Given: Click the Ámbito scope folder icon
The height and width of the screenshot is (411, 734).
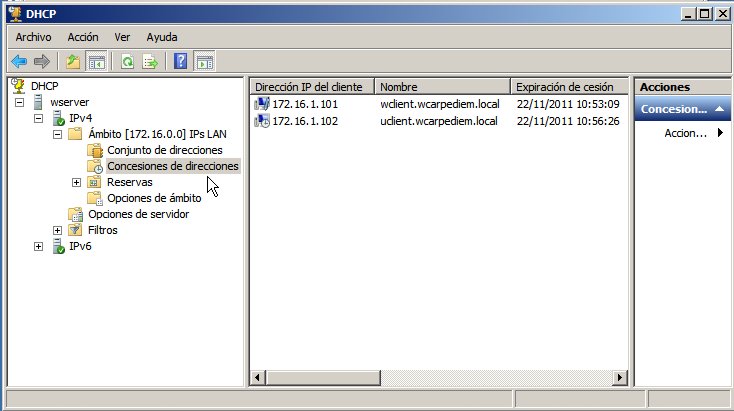Looking at the screenshot, I should click(75, 134).
